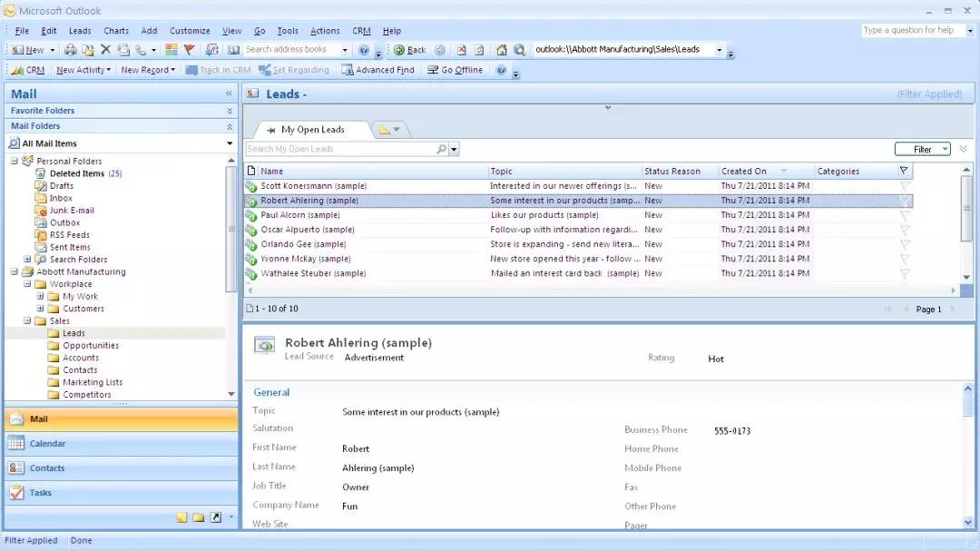The height and width of the screenshot is (551, 980).
Task: Open the Filter dropdown button
Action: [x=922, y=150]
